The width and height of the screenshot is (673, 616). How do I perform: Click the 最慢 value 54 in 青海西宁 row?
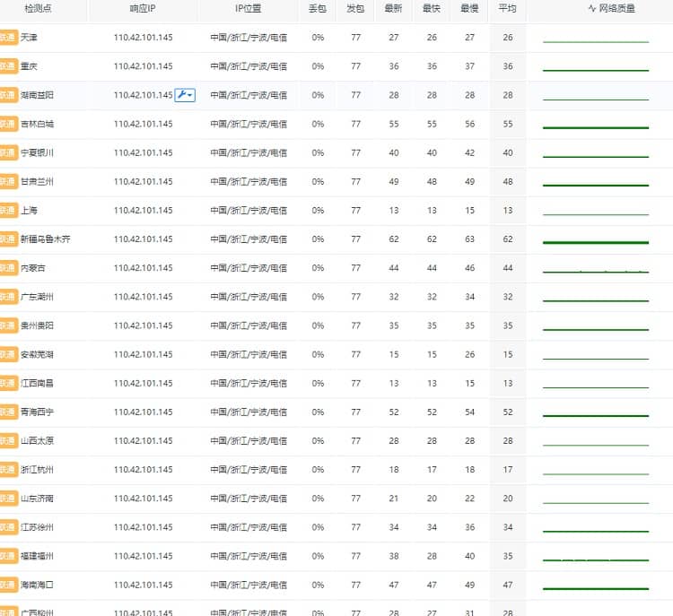click(469, 412)
